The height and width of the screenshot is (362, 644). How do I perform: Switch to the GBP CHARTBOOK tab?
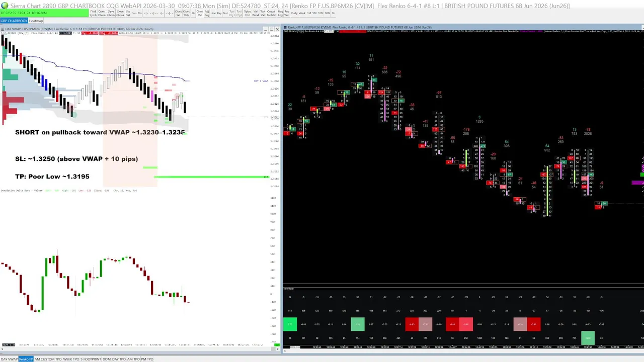(14, 21)
